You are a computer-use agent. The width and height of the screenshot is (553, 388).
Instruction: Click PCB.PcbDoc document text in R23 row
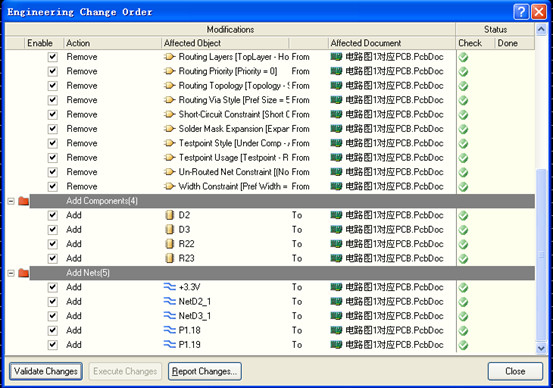394,259
